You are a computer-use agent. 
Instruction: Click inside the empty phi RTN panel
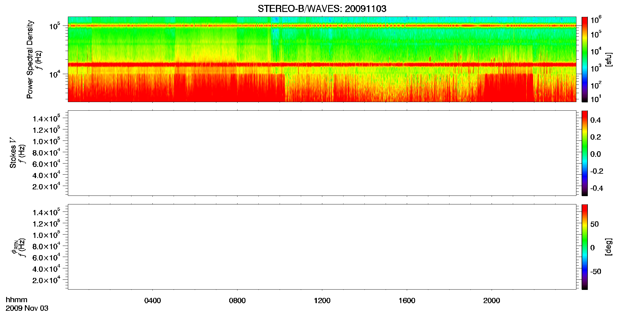(x=322, y=247)
